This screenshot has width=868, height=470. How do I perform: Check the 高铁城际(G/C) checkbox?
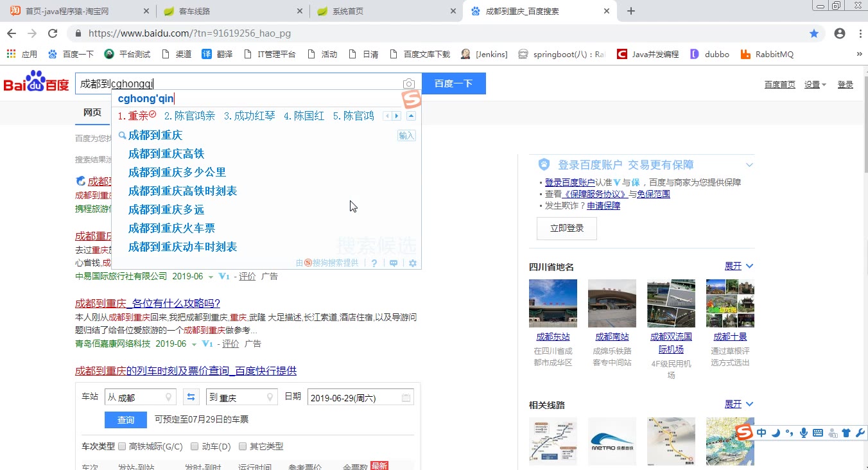pyautogui.click(x=122, y=446)
